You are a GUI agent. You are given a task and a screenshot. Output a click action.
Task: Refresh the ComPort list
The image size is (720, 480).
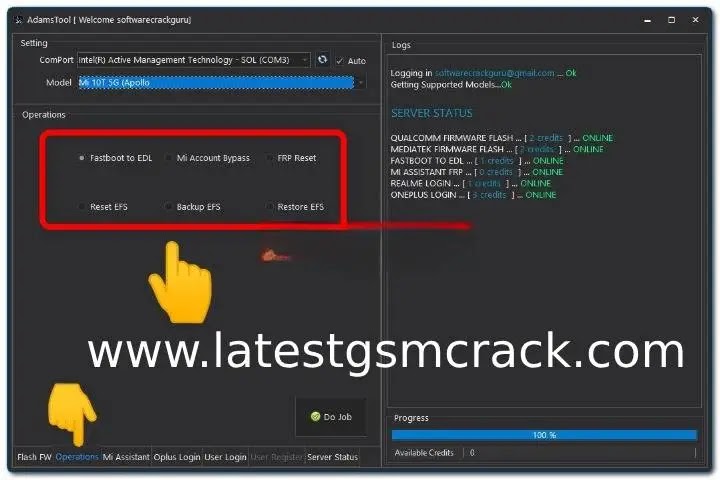click(x=322, y=60)
